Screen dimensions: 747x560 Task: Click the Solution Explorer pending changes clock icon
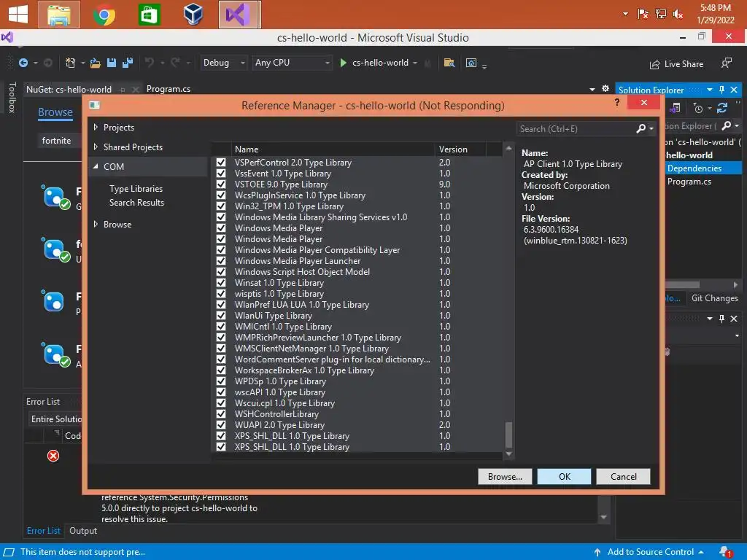pyautogui.click(x=698, y=109)
